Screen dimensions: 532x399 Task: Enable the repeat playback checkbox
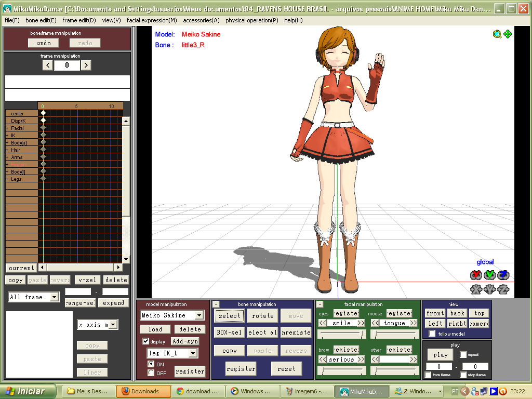463,354
